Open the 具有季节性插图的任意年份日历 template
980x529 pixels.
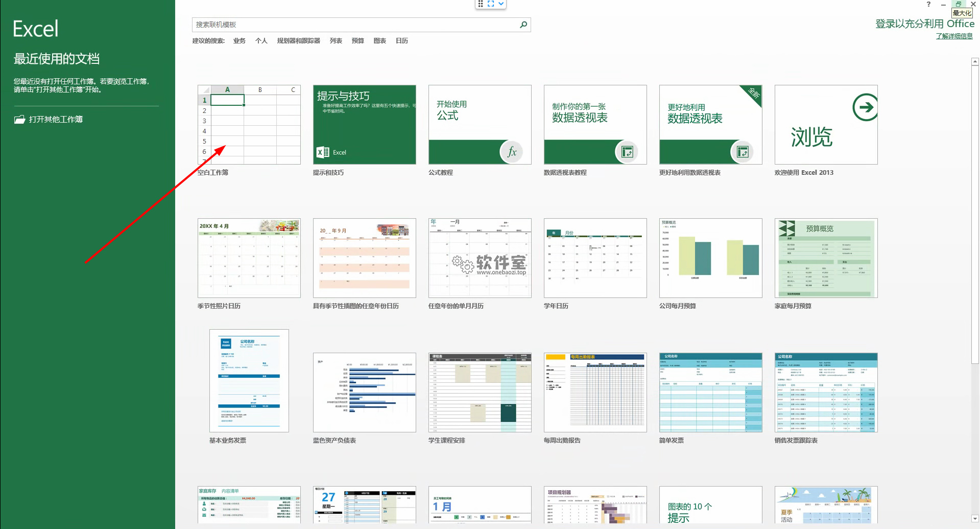[365, 258]
